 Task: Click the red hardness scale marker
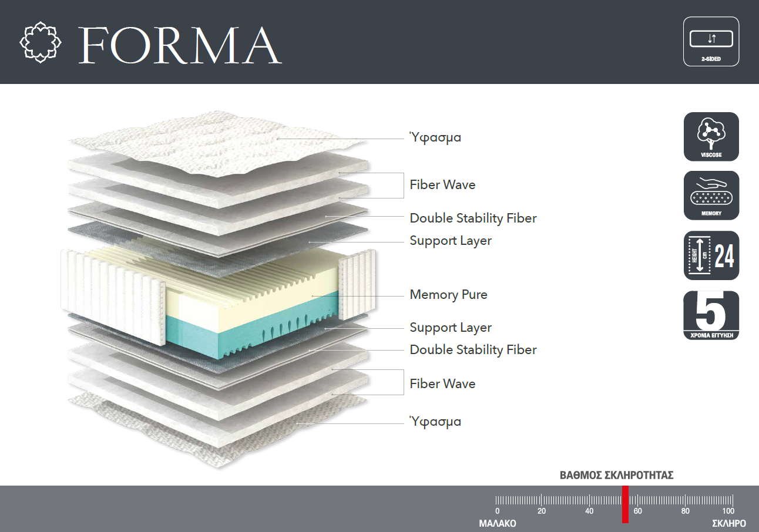625,504
